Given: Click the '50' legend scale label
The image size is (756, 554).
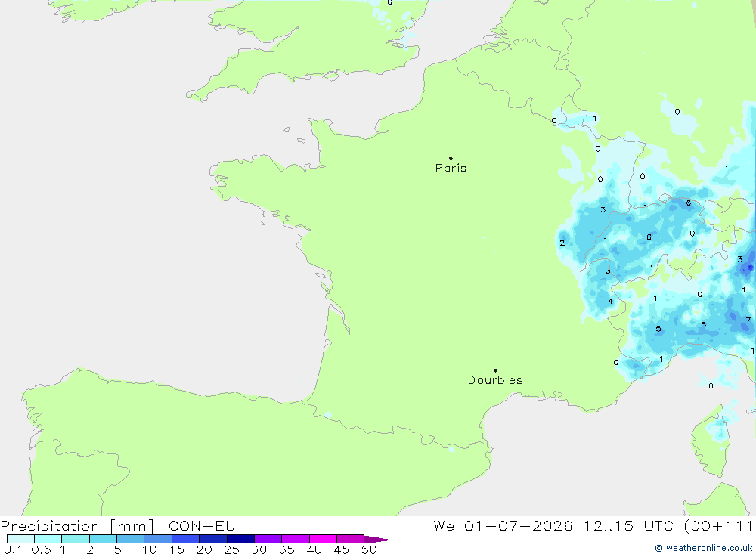Looking at the screenshot, I should tap(370, 549).
